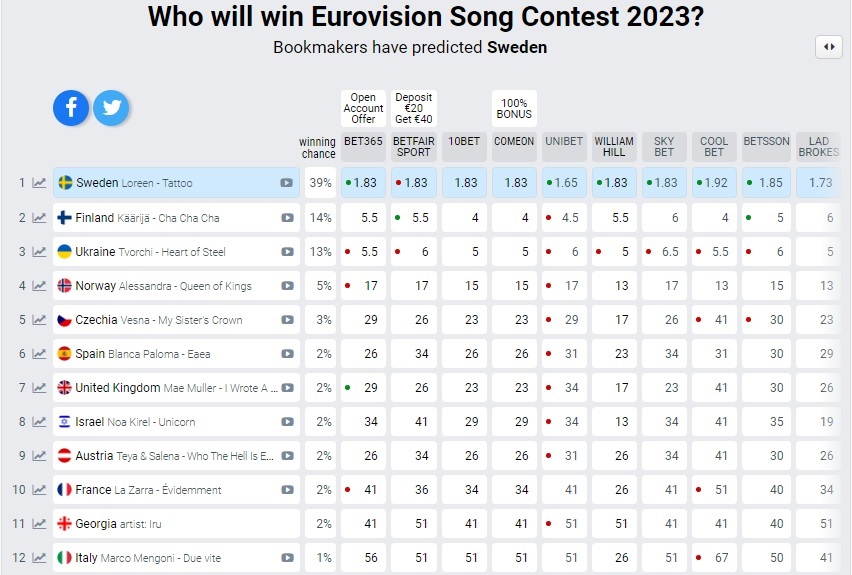This screenshot has height=575, width=852.
Task: Play the video for Norway's Queen of Kings
Action: coord(287,286)
